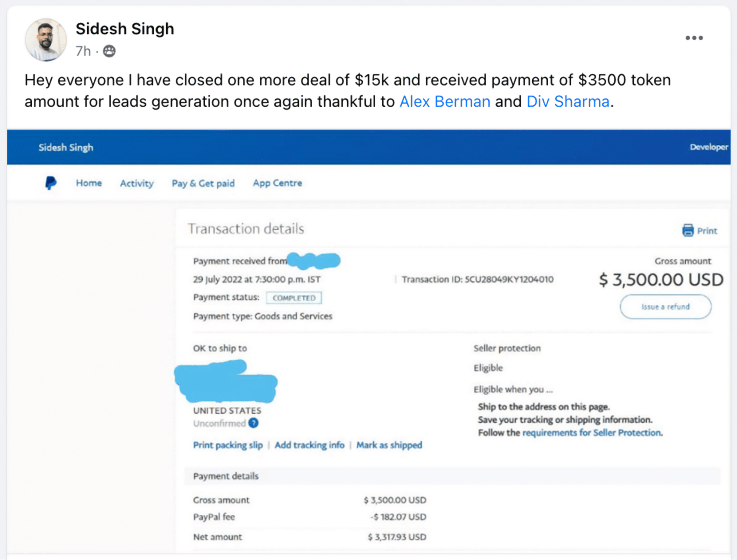Click the post audience group icon
This screenshot has width=737, height=560.
(x=109, y=51)
